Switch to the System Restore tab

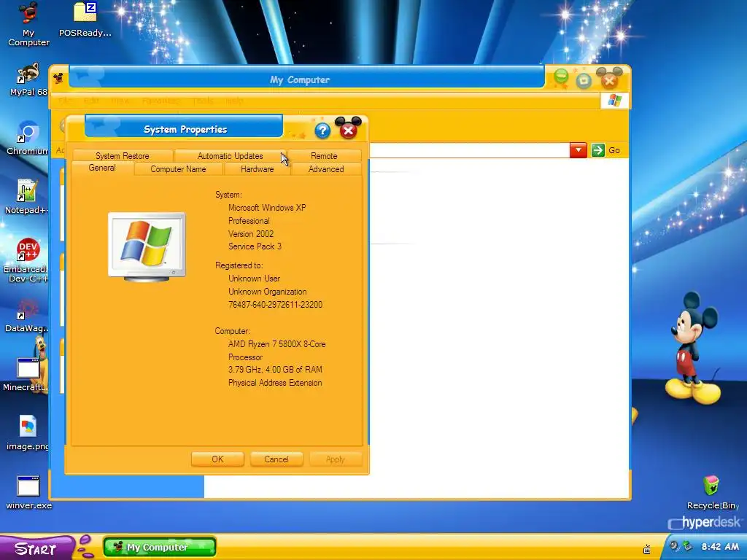pos(123,156)
